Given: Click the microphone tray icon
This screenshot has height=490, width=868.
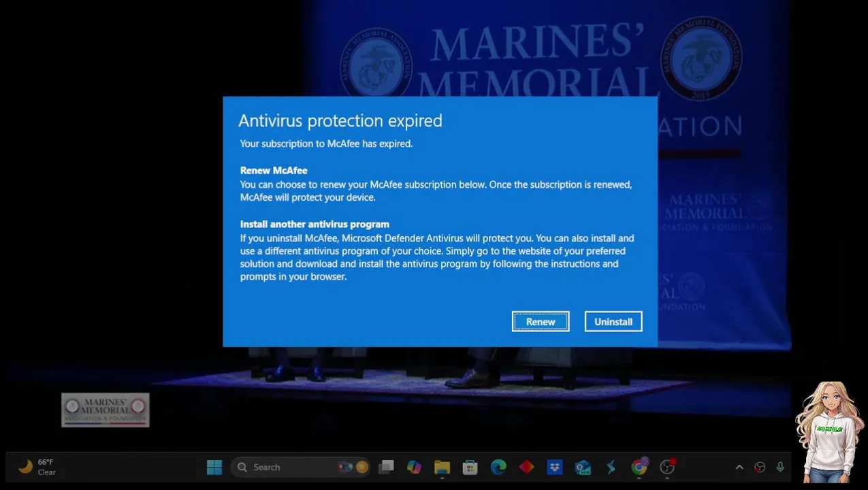Looking at the screenshot, I should [780, 467].
